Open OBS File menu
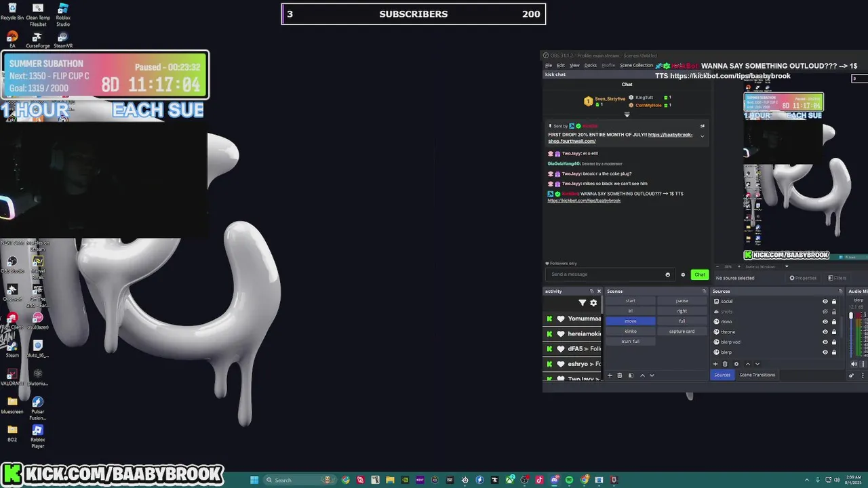Viewport: 868px width, 488px height. [549, 65]
